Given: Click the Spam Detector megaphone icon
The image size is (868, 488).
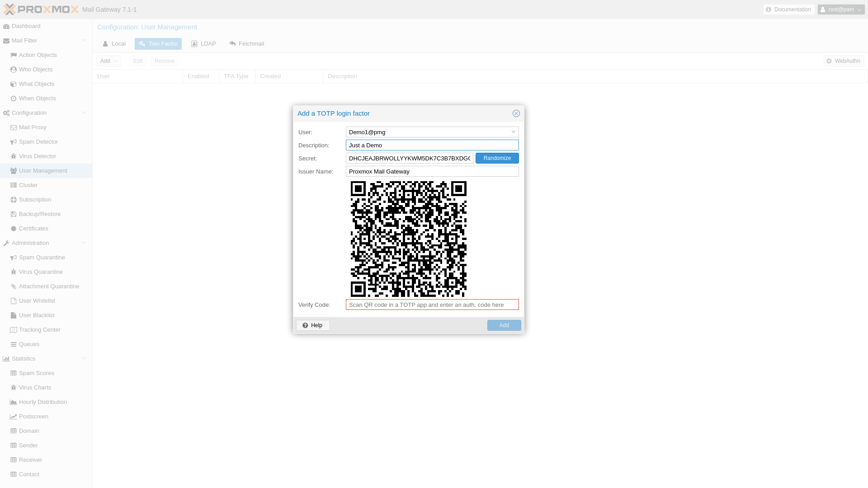Looking at the screenshot, I should tap(14, 142).
